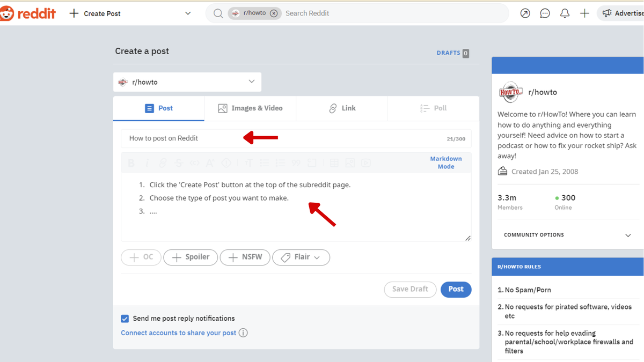The width and height of the screenshot is (644, 362).
Task: Open the notifications bell
Action: coord(565,13)
